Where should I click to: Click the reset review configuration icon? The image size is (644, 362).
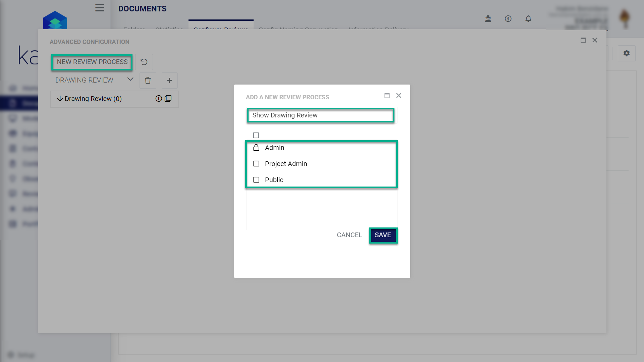[x=144, y=62]
